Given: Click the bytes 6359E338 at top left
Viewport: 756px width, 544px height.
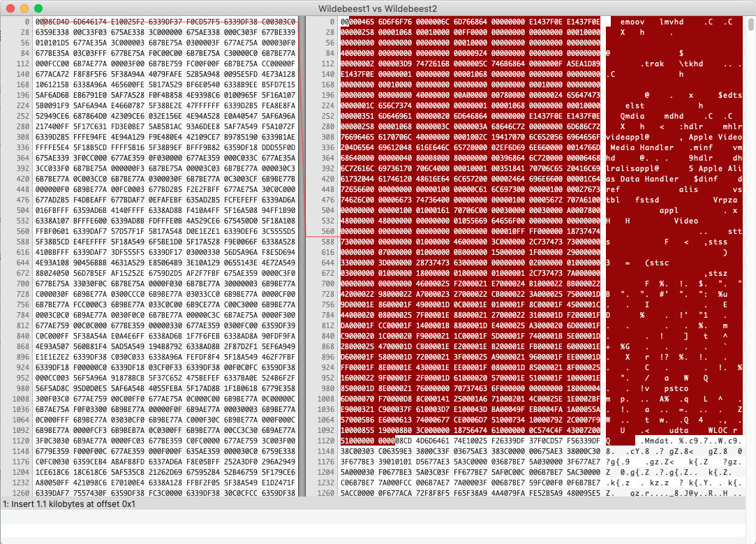Looking at the screenshot, I should point(50,31).
